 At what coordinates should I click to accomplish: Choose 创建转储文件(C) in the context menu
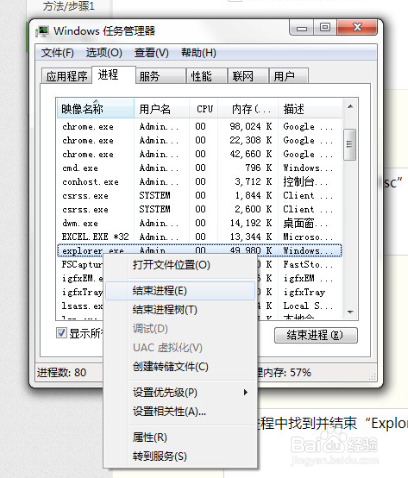coord(180,367)
